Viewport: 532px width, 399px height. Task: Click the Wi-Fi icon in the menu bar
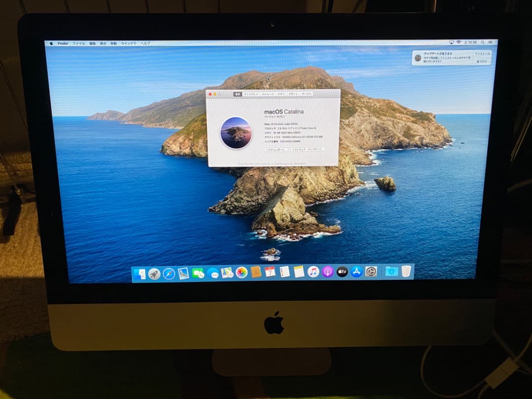click(459, 42)
